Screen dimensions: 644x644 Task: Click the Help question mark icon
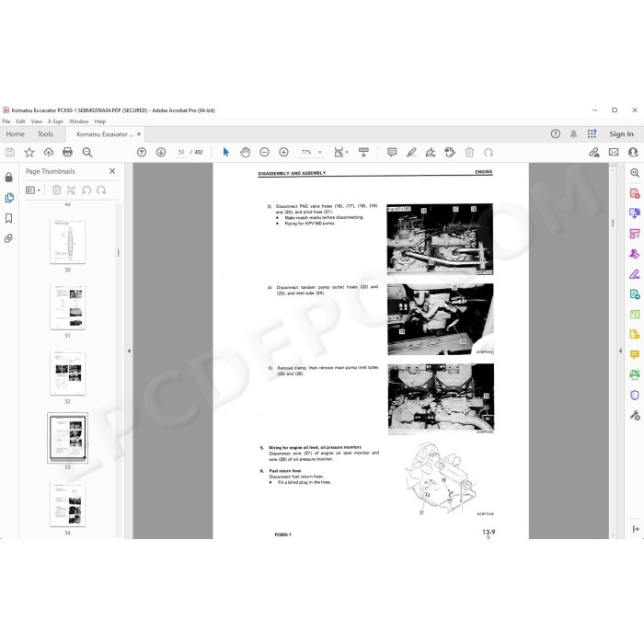point(556,134)
